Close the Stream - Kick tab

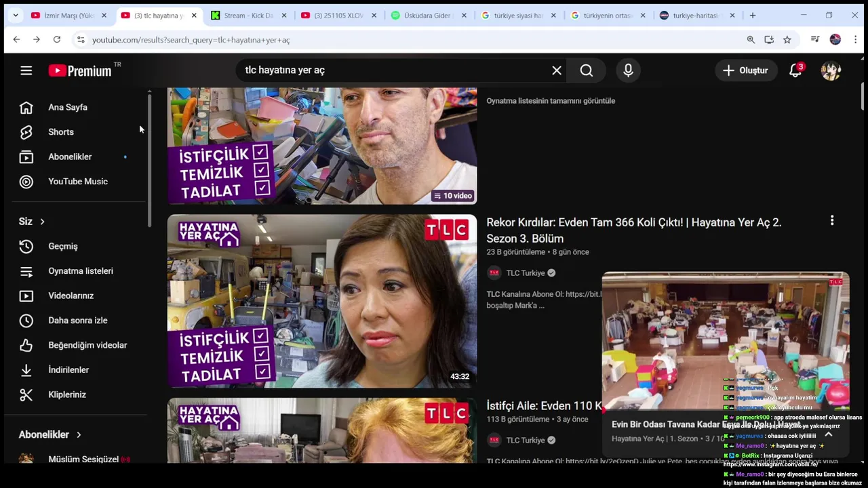[283, 16]
